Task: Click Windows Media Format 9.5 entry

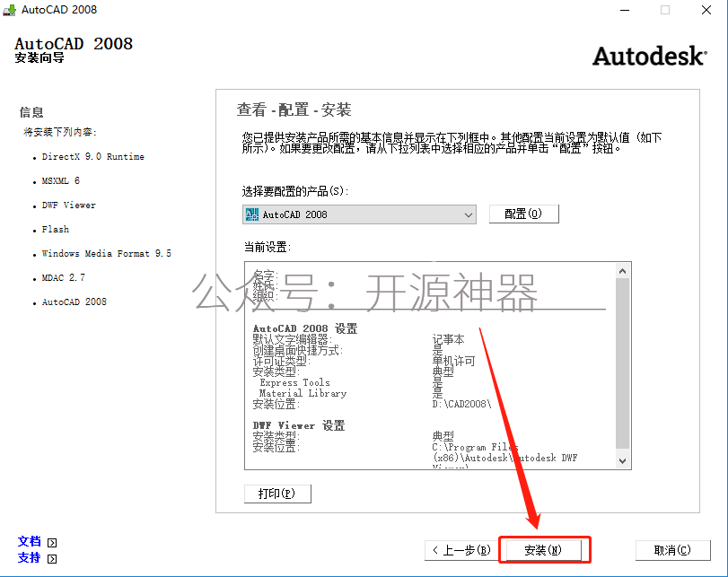Action: pos(106,253)
